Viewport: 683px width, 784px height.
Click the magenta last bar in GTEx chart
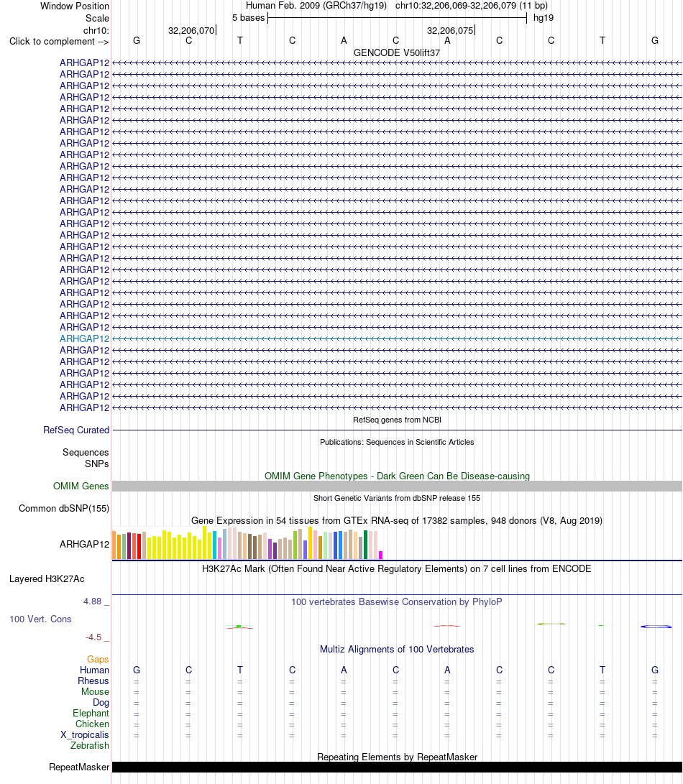click(x=381, y=555)
